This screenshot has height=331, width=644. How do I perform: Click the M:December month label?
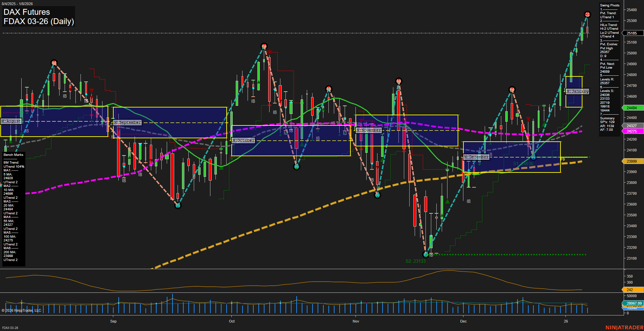pyautogui.click(x=477, y=157)
